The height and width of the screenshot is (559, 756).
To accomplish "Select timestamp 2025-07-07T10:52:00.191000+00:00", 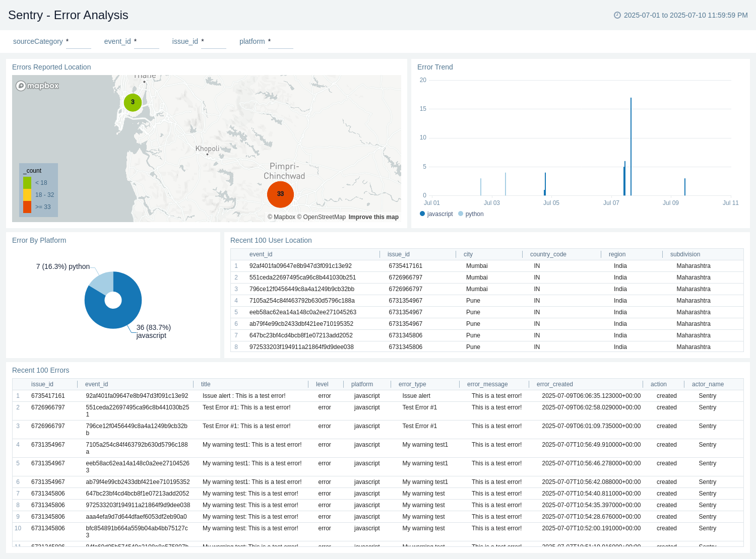I will [x=591, y=528].
